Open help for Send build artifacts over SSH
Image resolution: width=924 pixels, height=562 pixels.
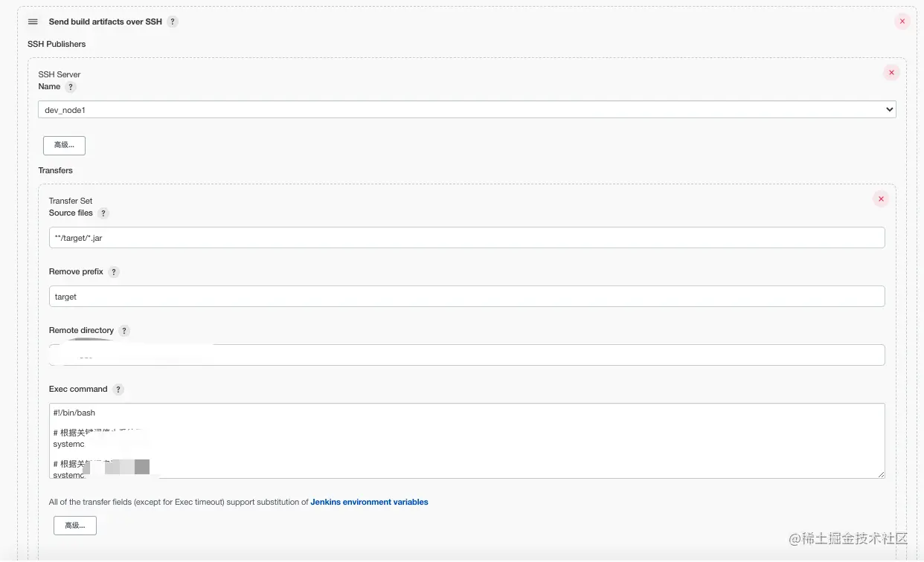(173, 22)
